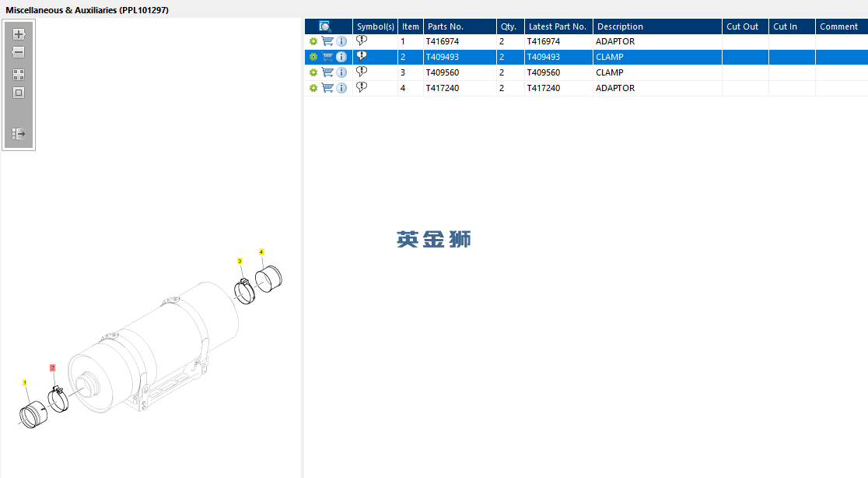Click symbol bubble for item 2
Screen dimensions: 868x478
pyautogui.click(x=362, y=56)
